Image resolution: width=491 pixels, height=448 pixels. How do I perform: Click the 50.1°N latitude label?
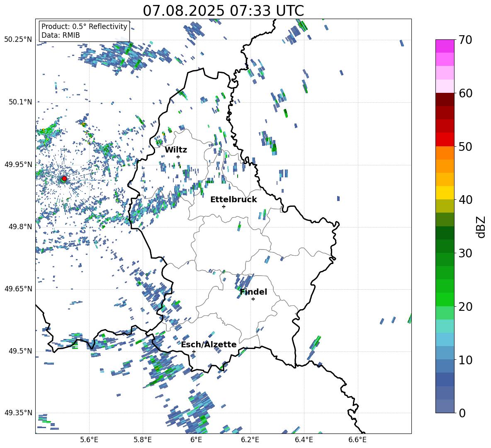pos(20,102)
